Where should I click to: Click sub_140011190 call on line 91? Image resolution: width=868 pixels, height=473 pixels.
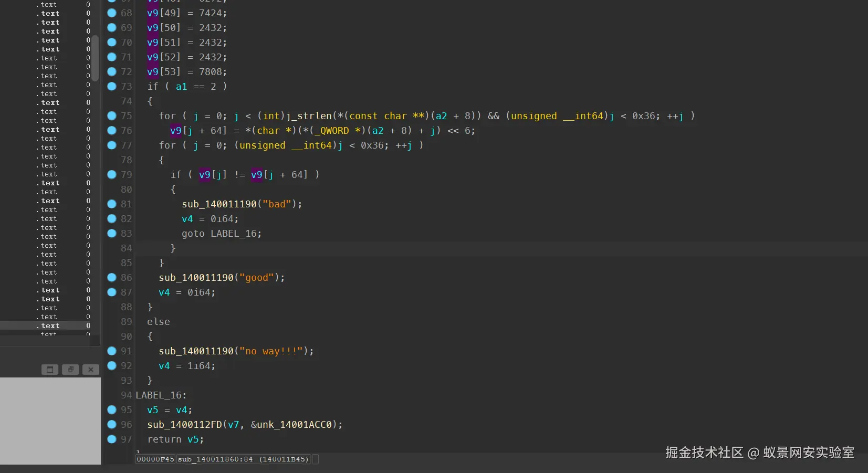tap(196, 351)
